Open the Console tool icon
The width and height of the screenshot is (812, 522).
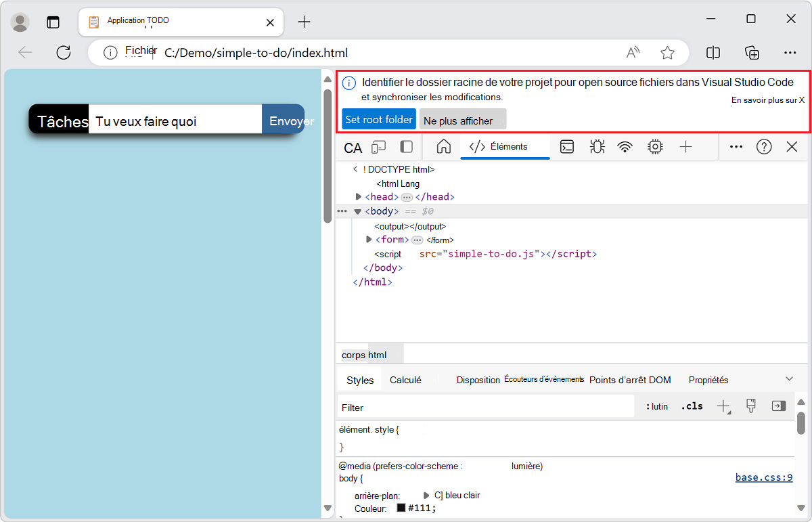click(567, 146)
